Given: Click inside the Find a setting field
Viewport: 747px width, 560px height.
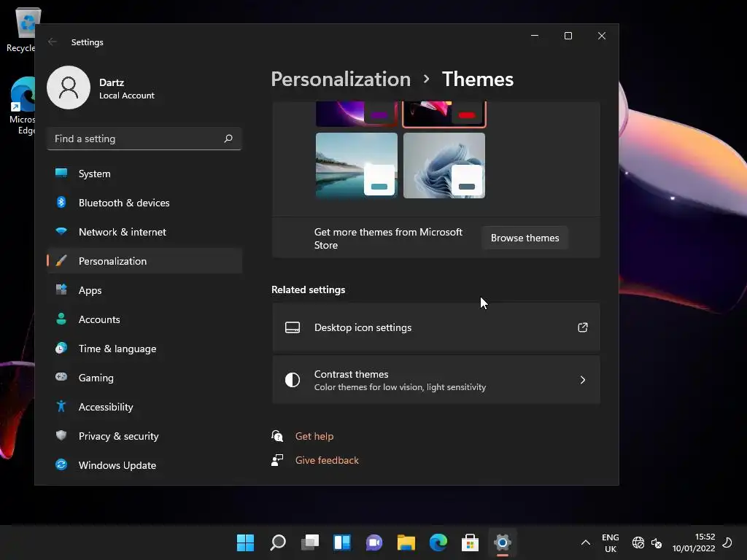Looking at the screenshot, I should click(x=144, y=139).
